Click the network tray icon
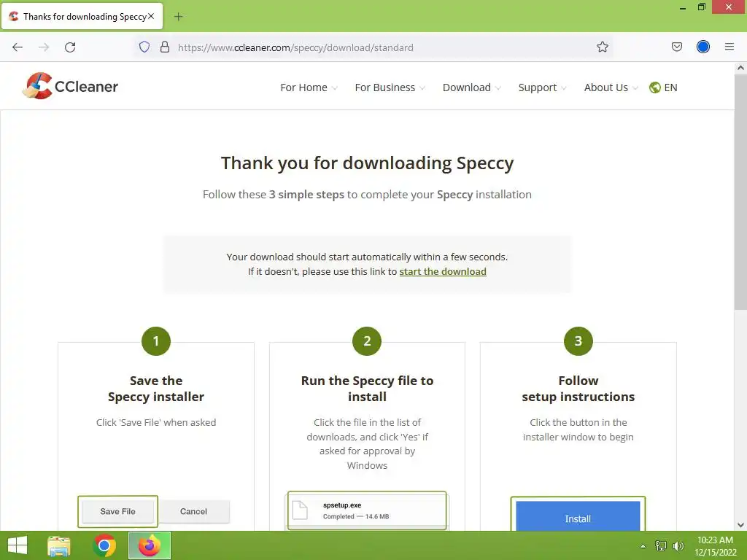 tap(661, 546)
